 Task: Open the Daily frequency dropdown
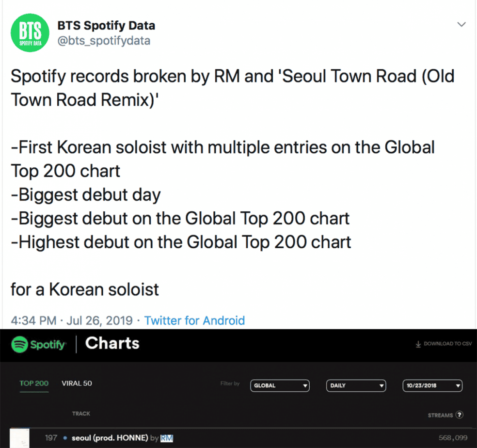(356, 385)
